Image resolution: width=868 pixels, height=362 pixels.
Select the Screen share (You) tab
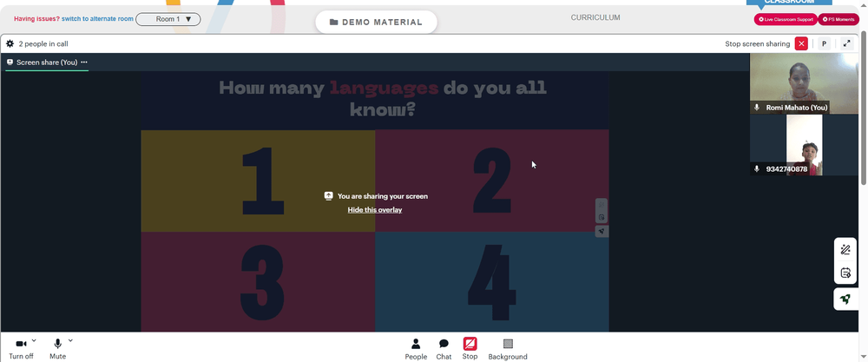tap(47, 63)
